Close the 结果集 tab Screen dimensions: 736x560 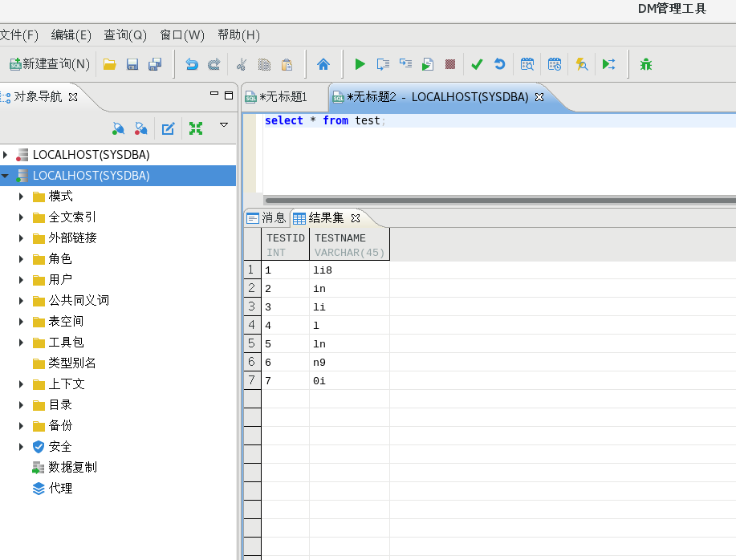point(356,218)
